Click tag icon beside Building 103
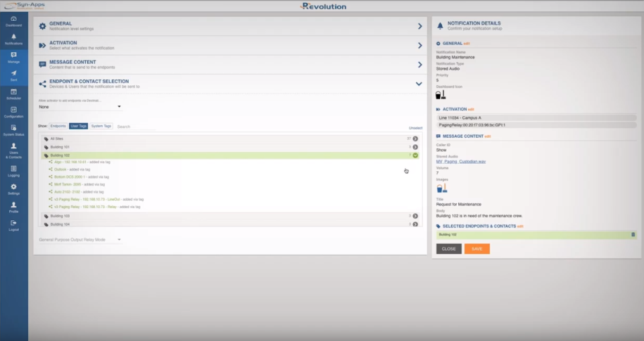 click(x=46, y=216)
